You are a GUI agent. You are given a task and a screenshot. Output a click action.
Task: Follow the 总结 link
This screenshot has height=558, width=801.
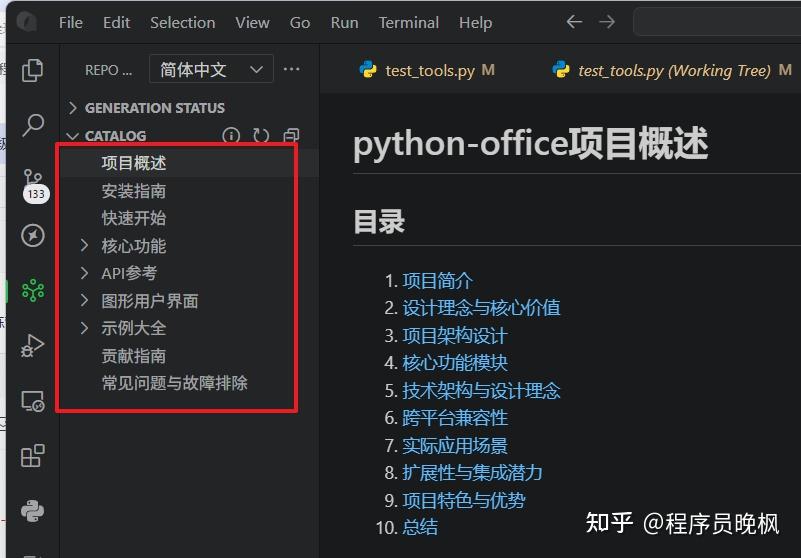pos(420,527)
